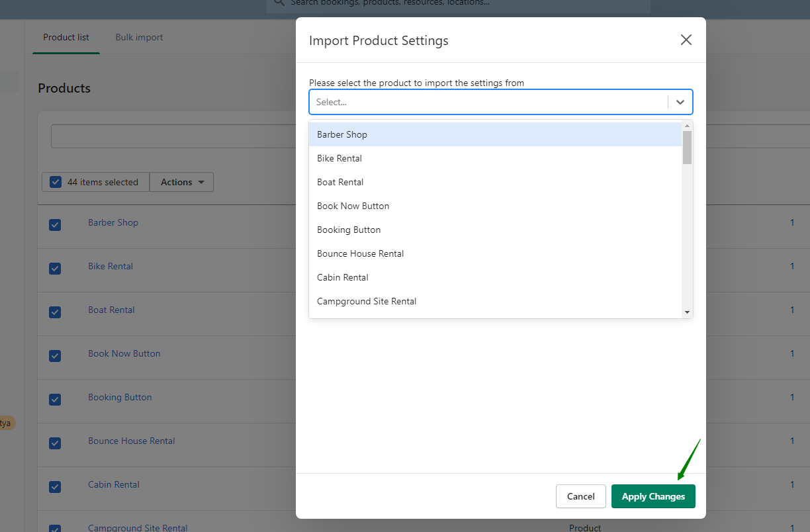
Task: Cancel the import settings dialog
Action: (581, 496)
